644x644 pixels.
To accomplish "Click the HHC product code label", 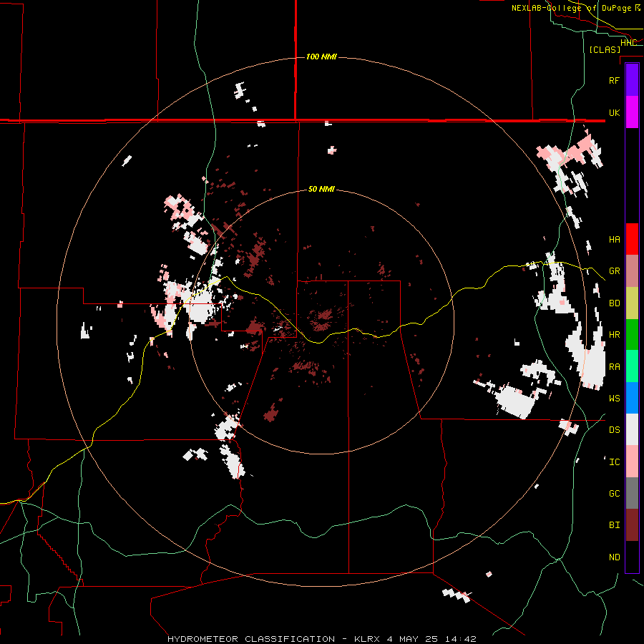I will tap(628, 43).
